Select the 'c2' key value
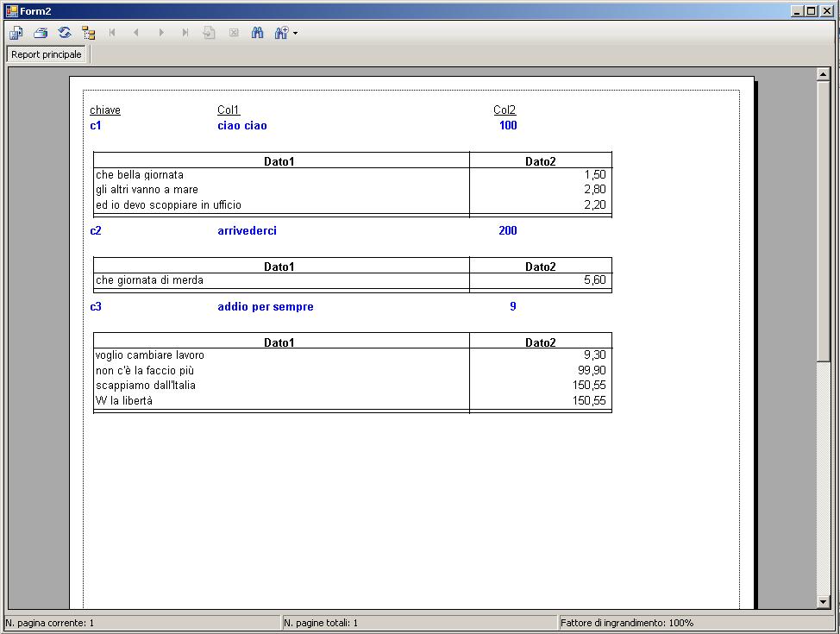 point(96,230)
